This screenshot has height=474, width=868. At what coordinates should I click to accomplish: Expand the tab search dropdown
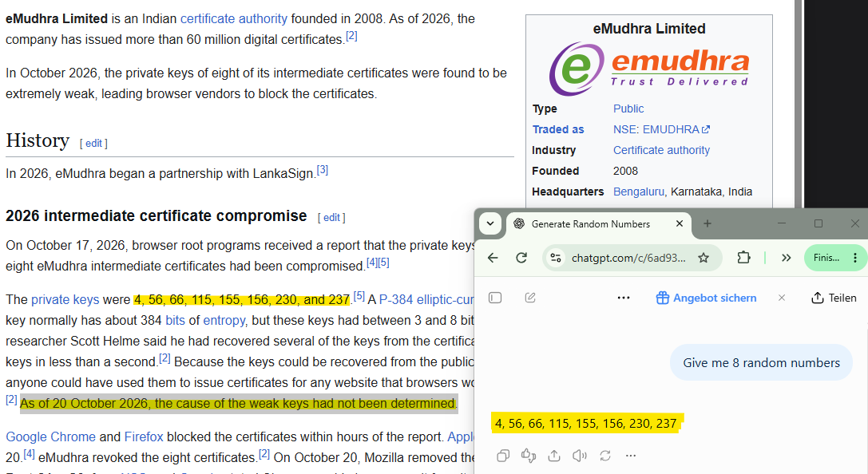pos(490,223)
